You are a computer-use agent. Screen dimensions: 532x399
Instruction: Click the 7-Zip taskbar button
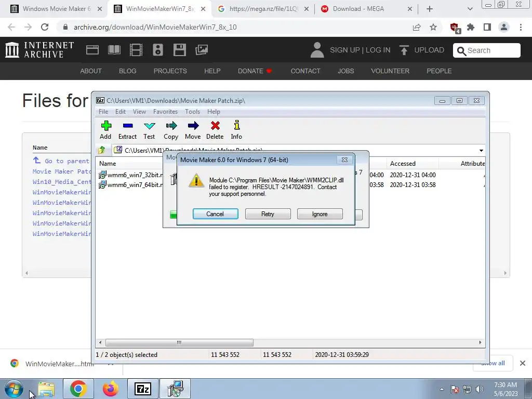click(x=143, y=389)
